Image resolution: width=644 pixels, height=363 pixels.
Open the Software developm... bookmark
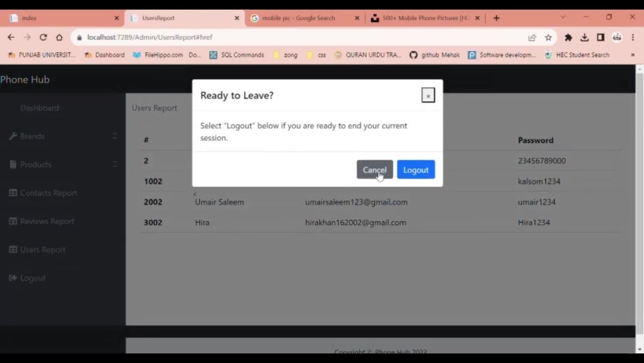tap(502, 55)
